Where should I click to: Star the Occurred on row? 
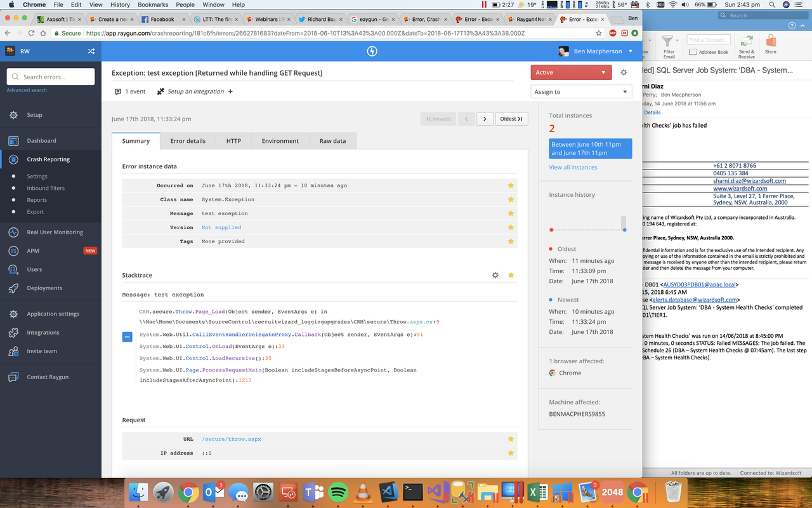click(511, 185)
